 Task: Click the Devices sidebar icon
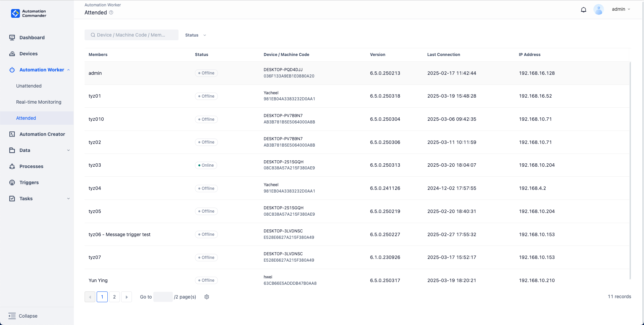coord(12,54)
